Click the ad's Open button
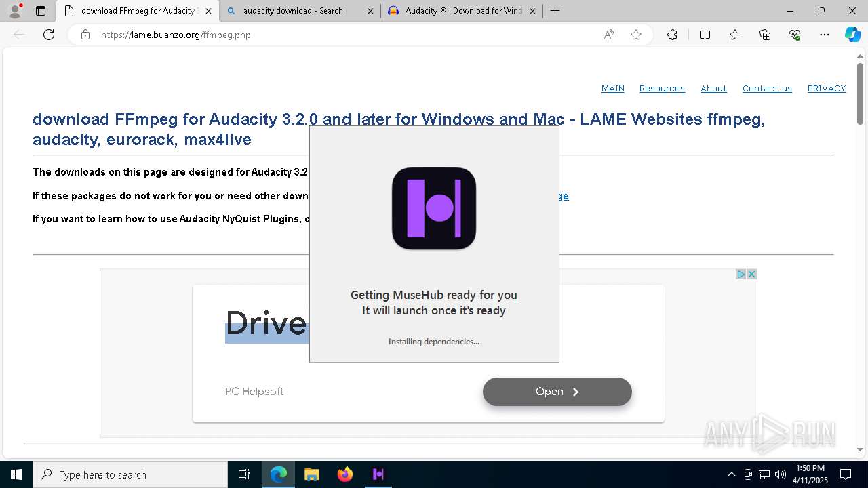This screenshot has width=868, height=488. 557,392
